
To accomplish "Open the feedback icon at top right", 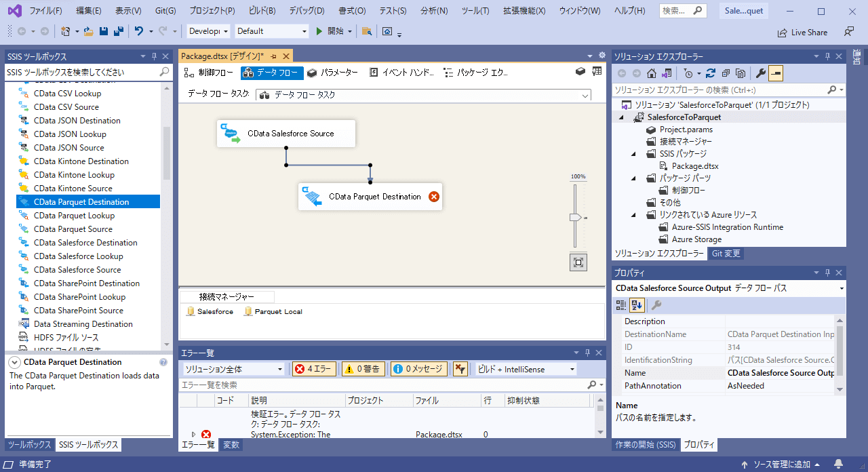I will click(x=848, y=31).
